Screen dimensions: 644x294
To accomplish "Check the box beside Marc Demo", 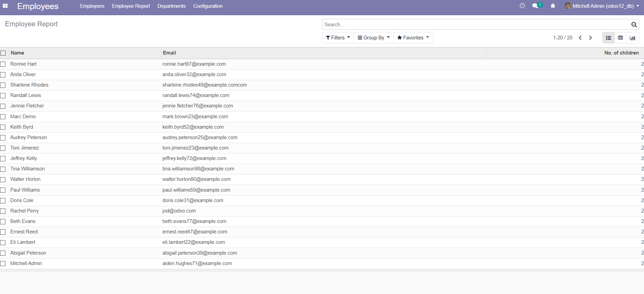I will tap(3, 117).
